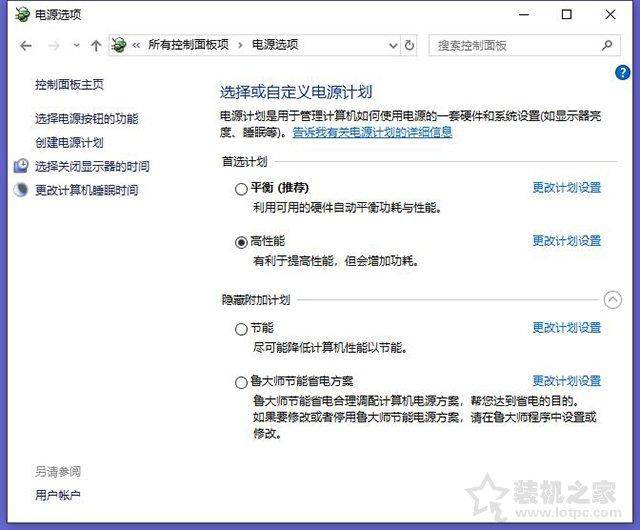Select the 鲁大师节能省电方案 plan
This screenshot has height=530, width=640.
point(241,383)
